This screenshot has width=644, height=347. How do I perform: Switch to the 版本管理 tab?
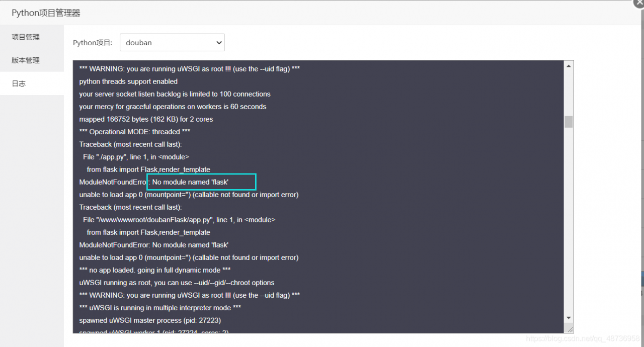pos(32,60)
